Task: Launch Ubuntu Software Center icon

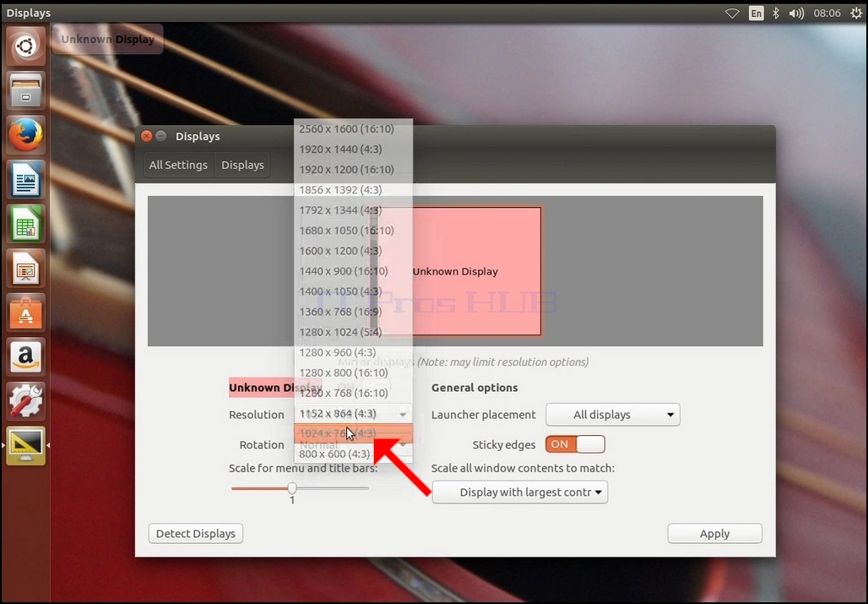Action: (25, 313)
